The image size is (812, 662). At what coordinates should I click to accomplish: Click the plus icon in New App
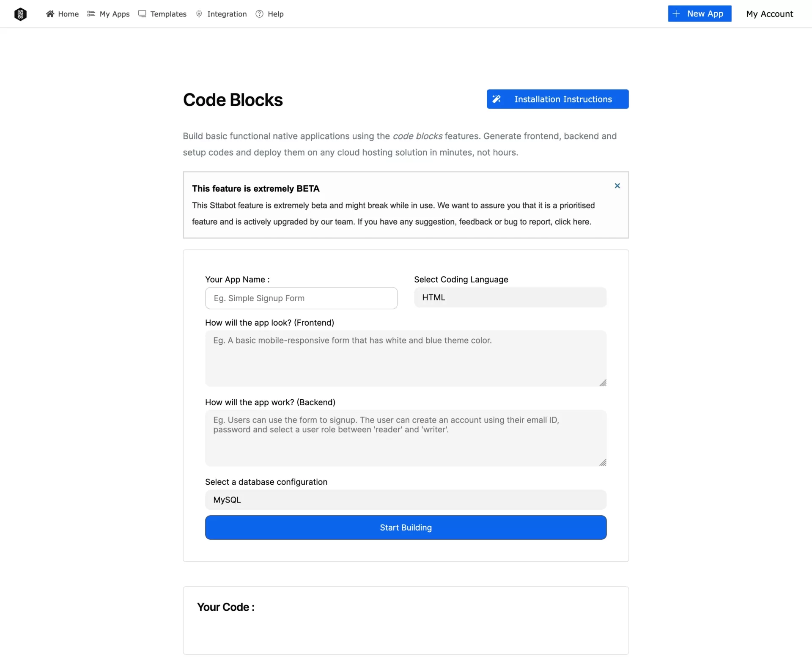676,14
